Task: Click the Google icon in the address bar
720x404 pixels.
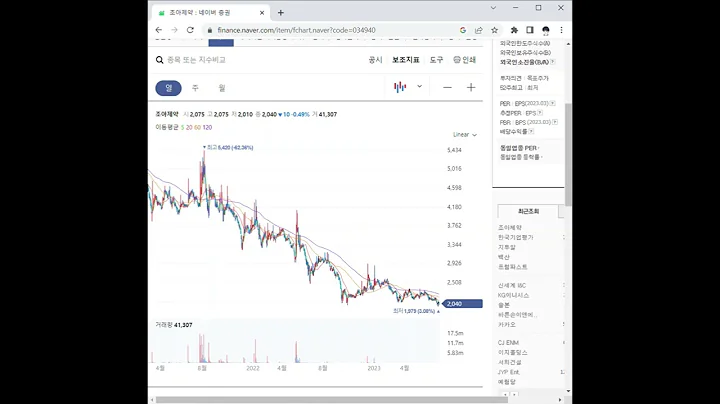Action: click(463, 30)
